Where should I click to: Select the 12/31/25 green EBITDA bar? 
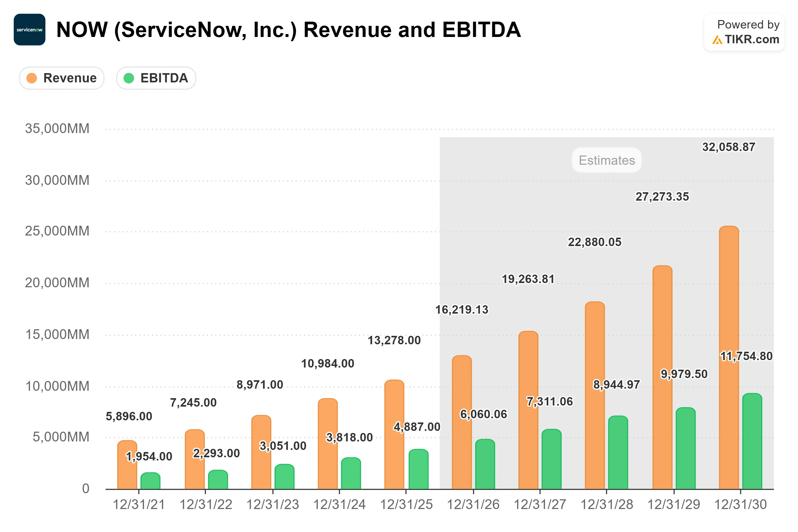click(x=418, y=469)
